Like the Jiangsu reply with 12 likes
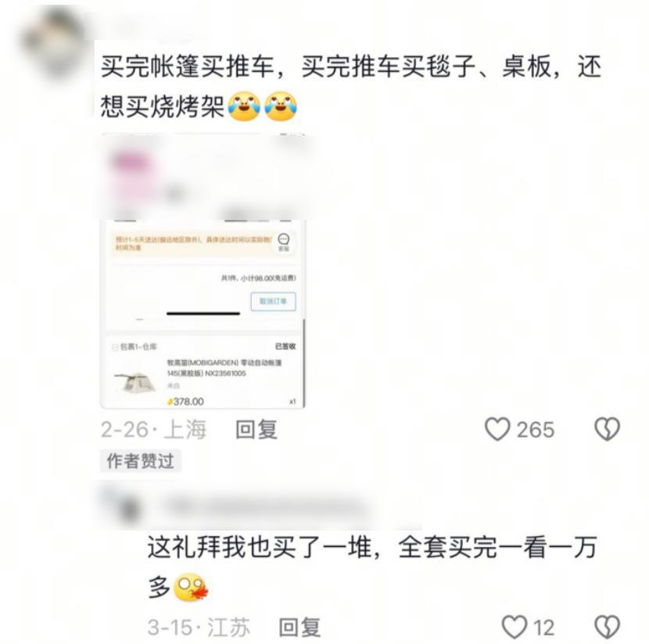649x644 pixels. [515, 627]
